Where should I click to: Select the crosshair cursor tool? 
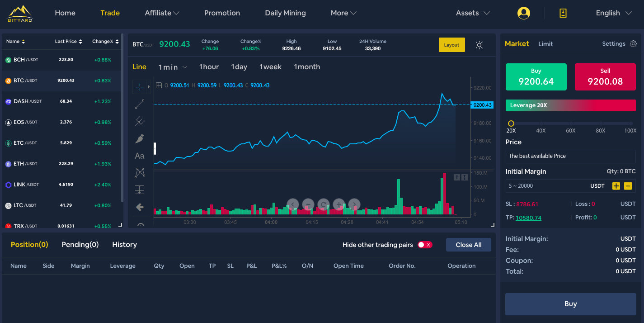(x=140, y=86)
